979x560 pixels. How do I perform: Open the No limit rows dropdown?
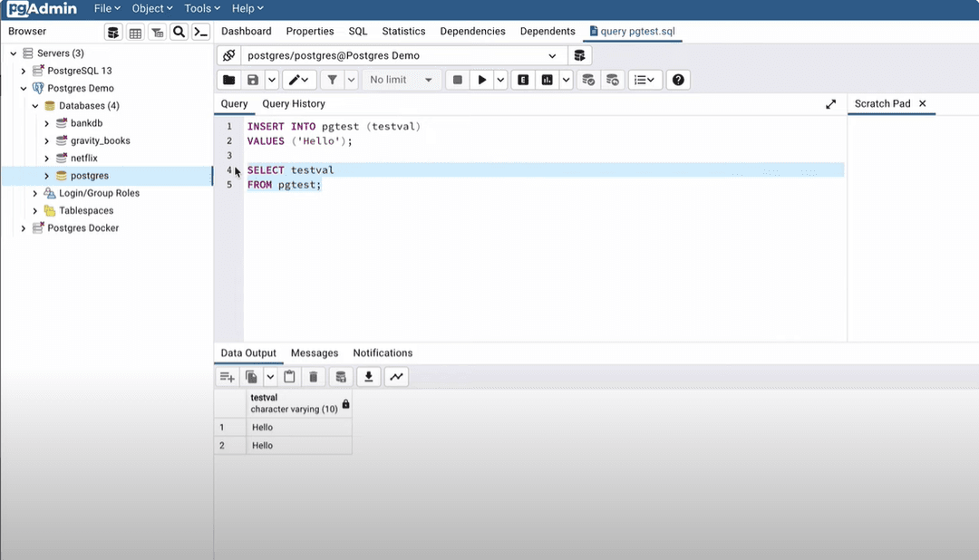(402, 80)
